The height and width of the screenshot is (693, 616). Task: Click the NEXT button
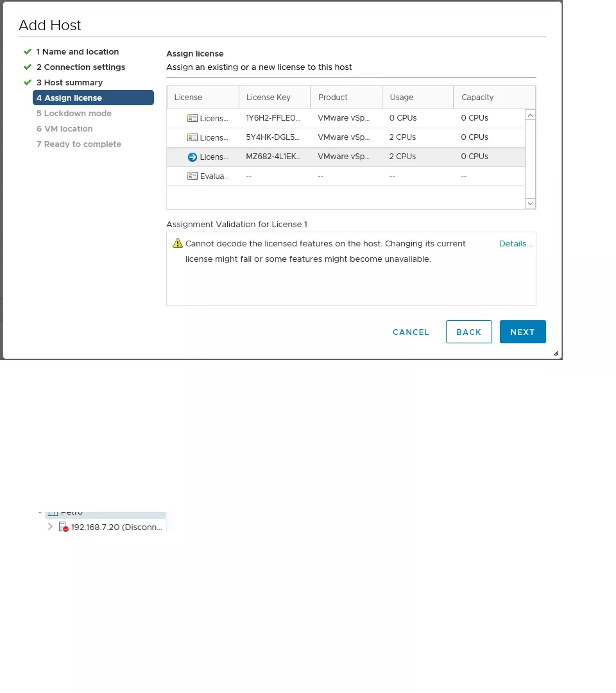coord(523,332)
